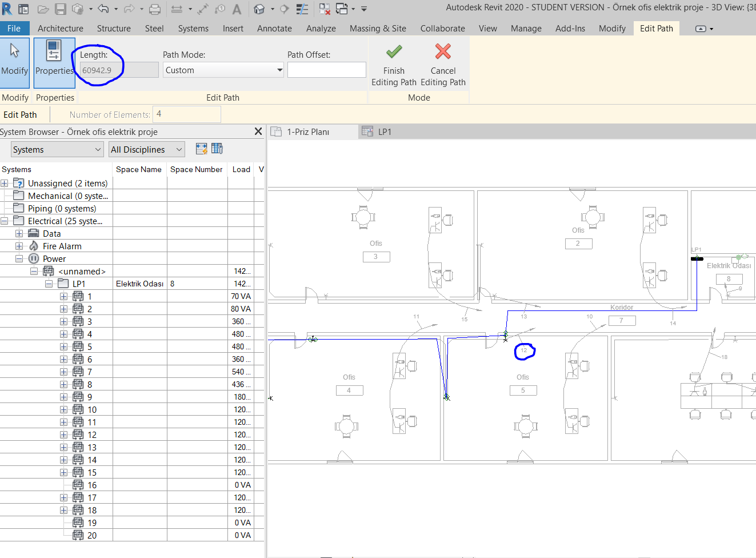Click the Load column header

[241, 169]
